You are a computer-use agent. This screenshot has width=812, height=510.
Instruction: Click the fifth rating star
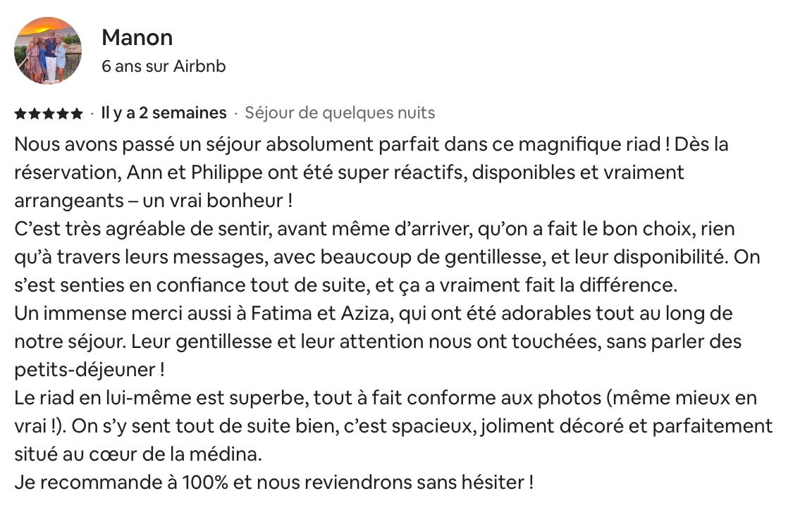[x=77, y=113]
